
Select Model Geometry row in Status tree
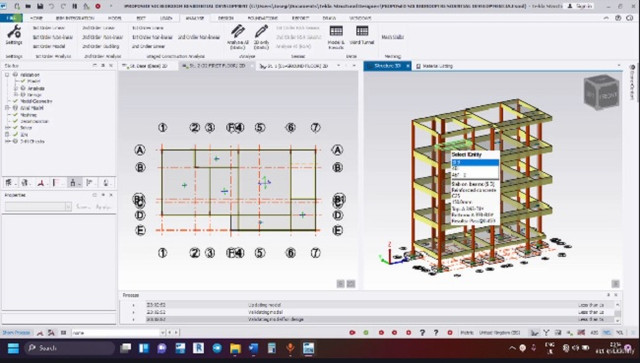(x=36, y=101)
